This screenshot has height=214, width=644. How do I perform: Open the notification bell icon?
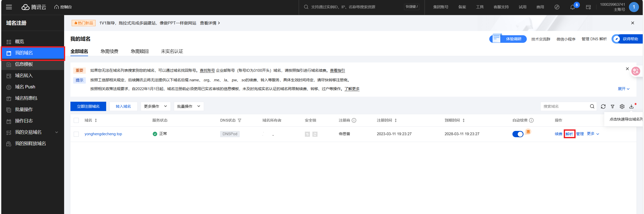(x=572, y=7)
